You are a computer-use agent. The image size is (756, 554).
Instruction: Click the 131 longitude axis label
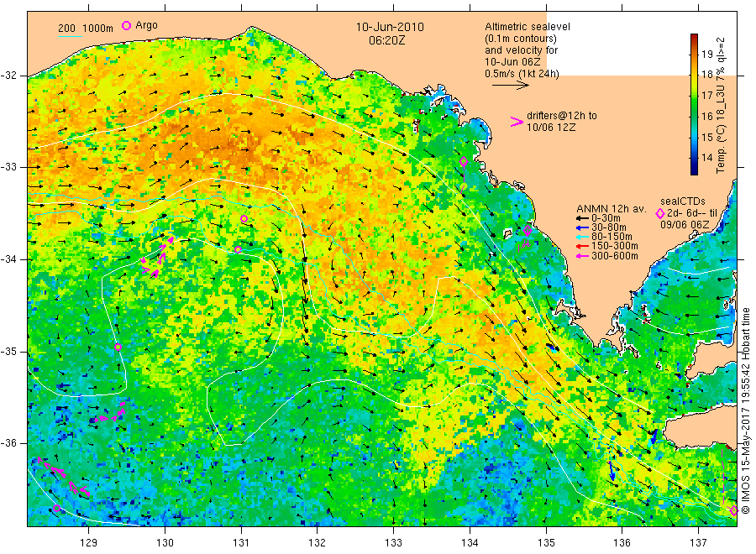click(241, 543)
